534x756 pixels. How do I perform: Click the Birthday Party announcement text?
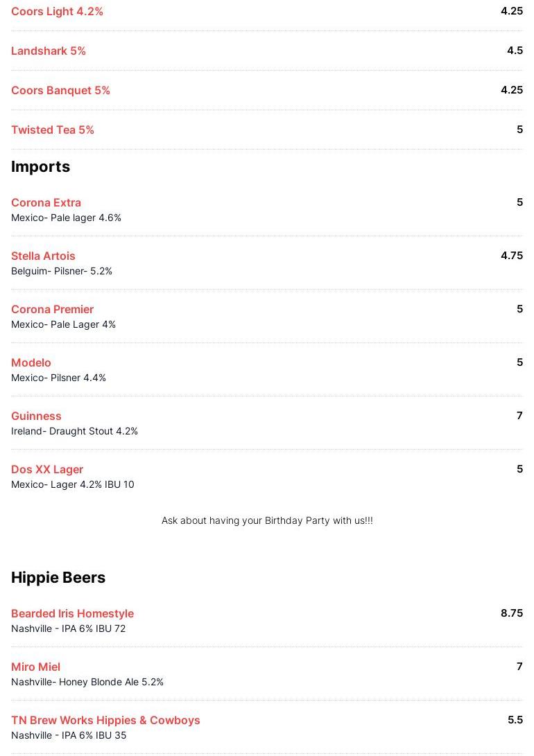point(267,520)
